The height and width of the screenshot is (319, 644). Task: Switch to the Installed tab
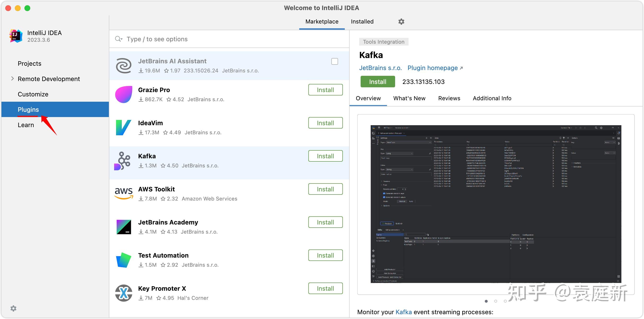point(362,22)
